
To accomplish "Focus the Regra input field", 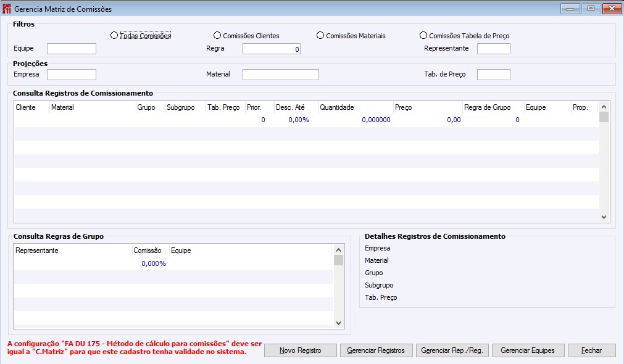I will (x=272, y=49).
